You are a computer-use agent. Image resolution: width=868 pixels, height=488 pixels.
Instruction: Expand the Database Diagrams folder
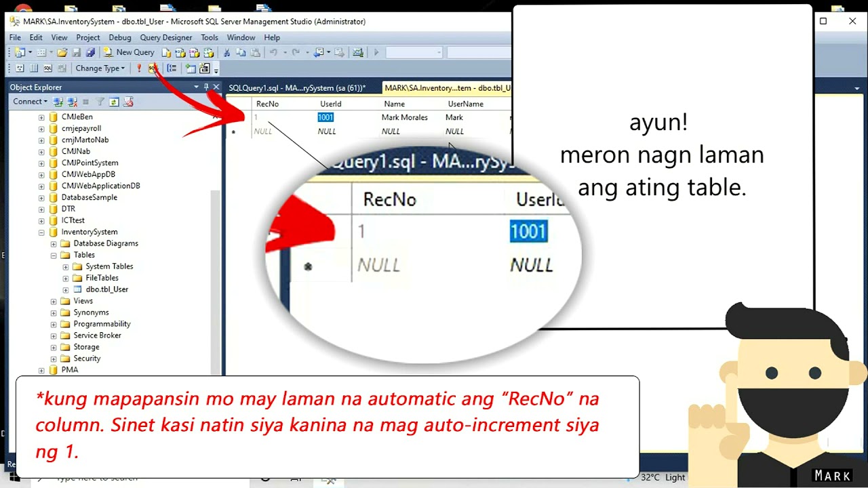[x=54, y=243]
